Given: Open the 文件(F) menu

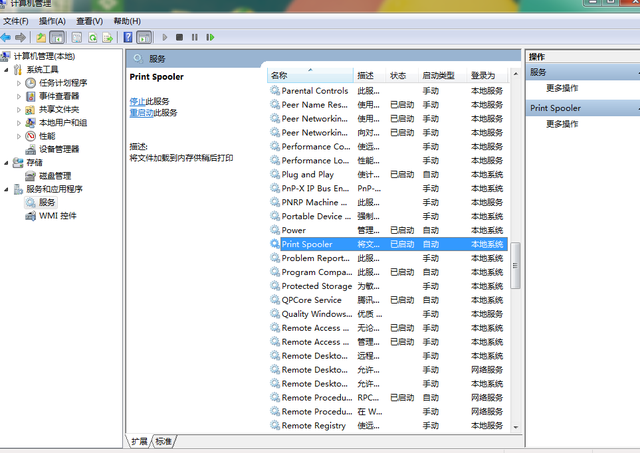Looking at the screenshot, I should 16,21.
